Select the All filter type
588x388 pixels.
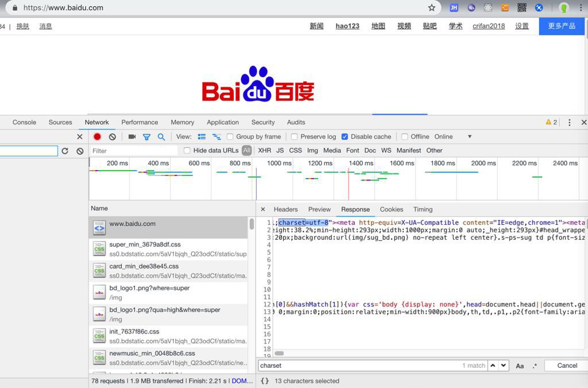click(246, 151)
